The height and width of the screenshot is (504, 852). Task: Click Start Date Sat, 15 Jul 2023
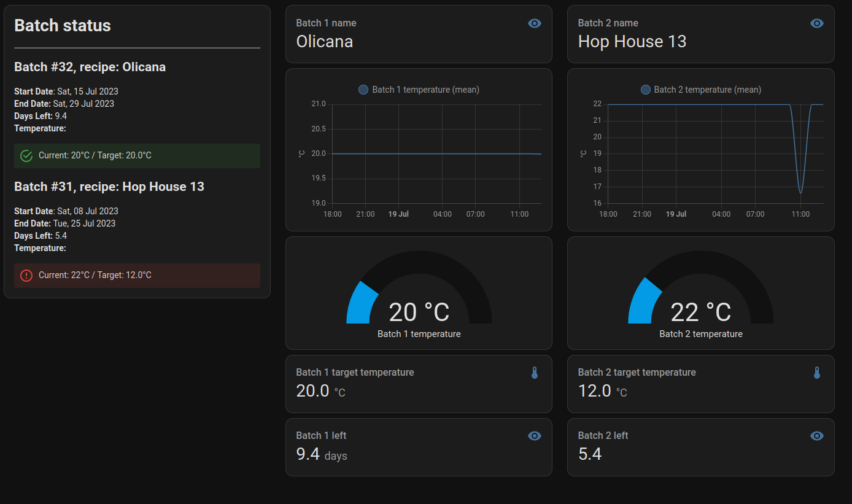[66, 91]
